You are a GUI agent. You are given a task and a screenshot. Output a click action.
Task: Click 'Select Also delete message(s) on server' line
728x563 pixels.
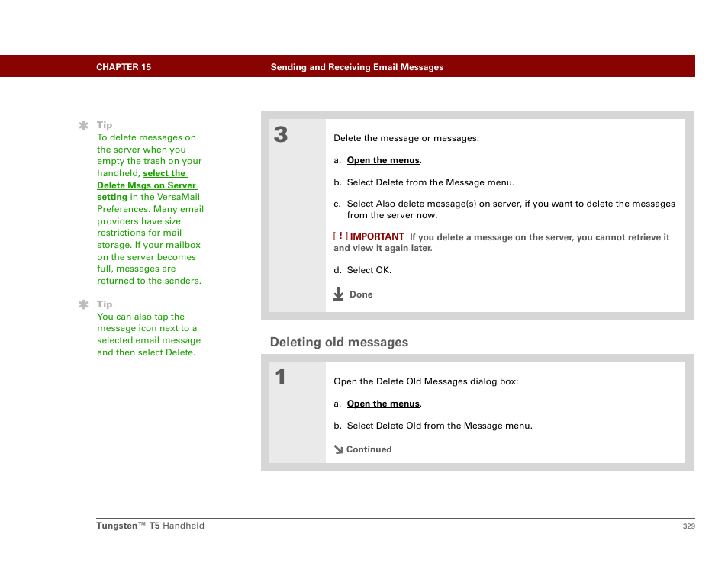(x=511, y=209)
